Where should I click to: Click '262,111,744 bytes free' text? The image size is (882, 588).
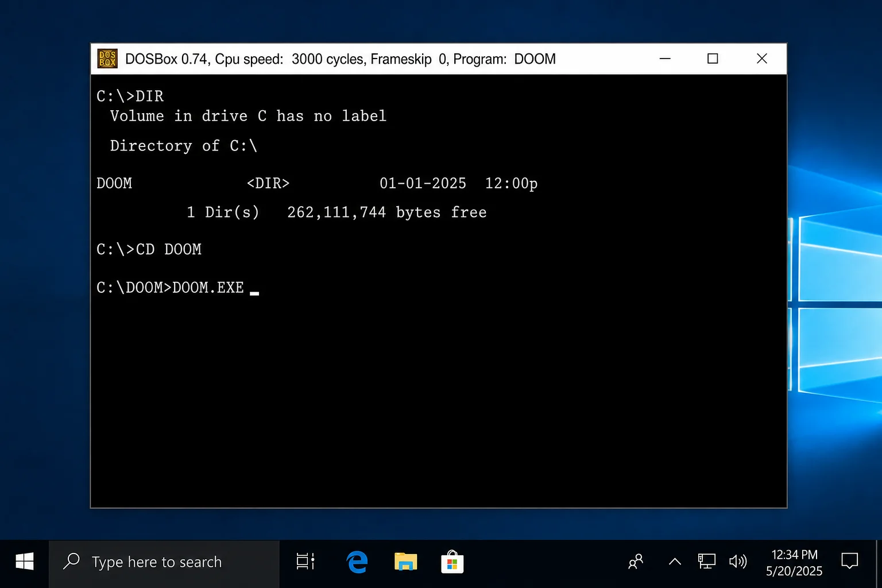click(x=387, y=212)
